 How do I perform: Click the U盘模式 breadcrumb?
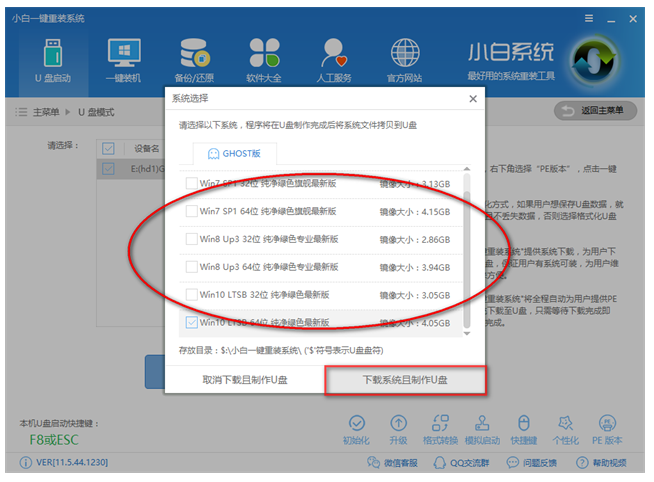pyautogui.click(x=96, y=112)
